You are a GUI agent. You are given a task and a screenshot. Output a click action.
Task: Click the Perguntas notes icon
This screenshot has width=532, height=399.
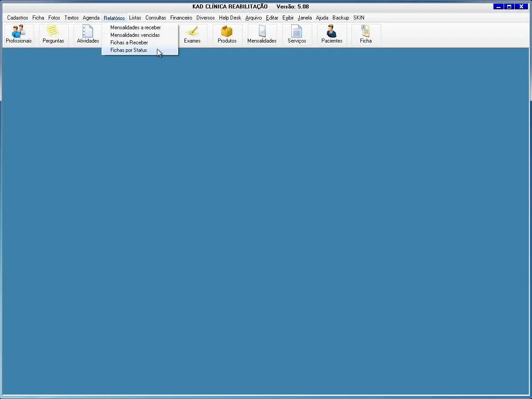53,35
